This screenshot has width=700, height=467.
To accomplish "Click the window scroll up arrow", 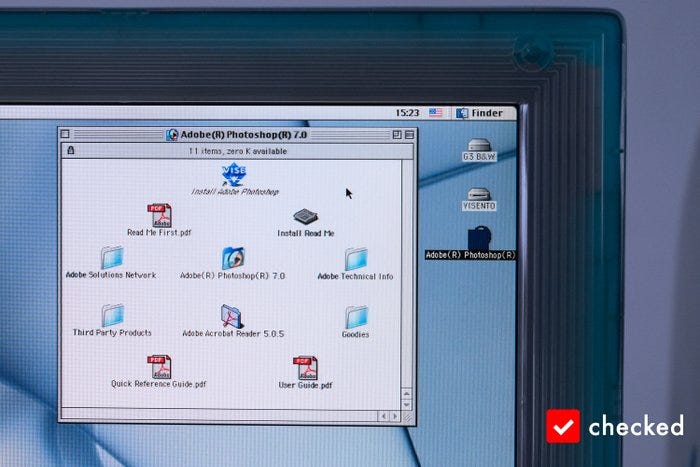I will 406,394.
